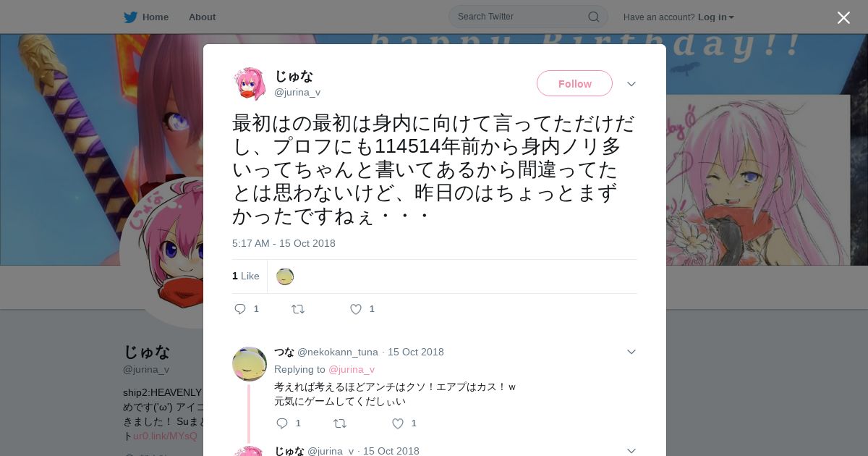Like the main tweet heart icon
The height and width of the screenshot is (456, 868).
coord(356,309)
